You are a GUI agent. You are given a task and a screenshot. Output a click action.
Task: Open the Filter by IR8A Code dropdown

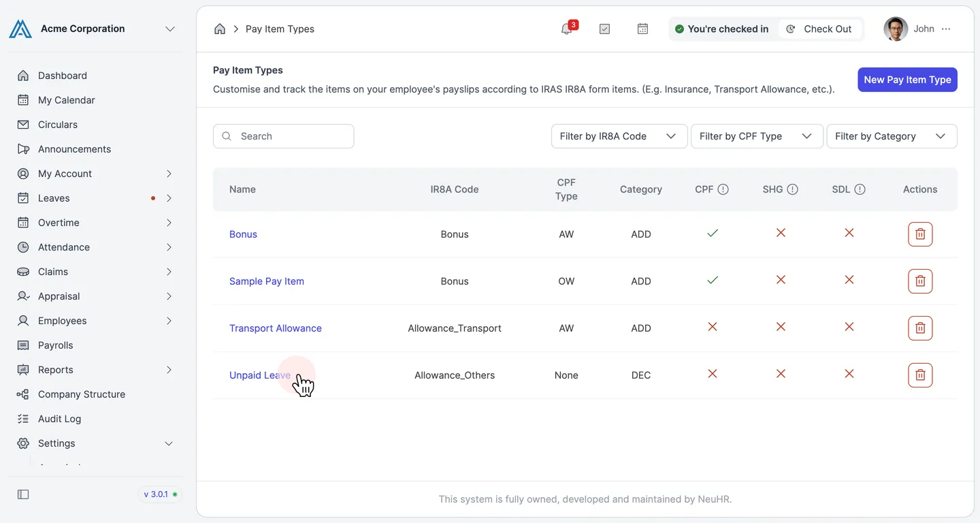click(619, 136)
